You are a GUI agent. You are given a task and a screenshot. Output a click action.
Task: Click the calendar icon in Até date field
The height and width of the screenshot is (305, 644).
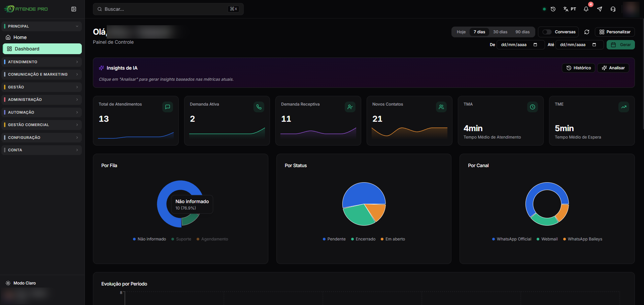point(594,45)
